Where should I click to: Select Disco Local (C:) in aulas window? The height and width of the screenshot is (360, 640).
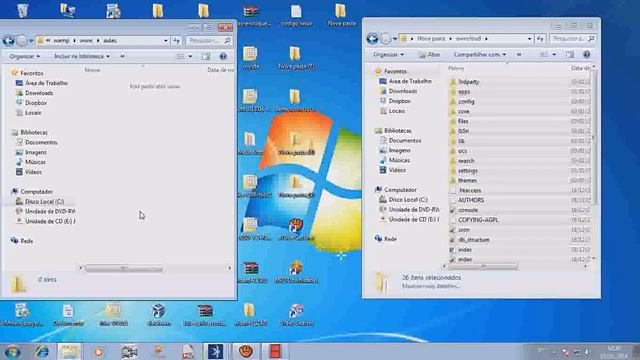click(x=44, y=202)
